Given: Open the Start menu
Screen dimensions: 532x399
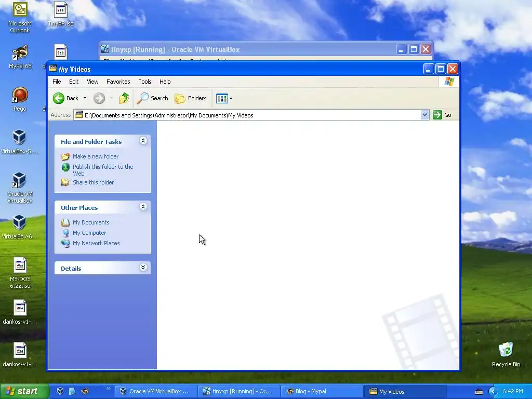Looking at the screenshot, I should 24,391.
